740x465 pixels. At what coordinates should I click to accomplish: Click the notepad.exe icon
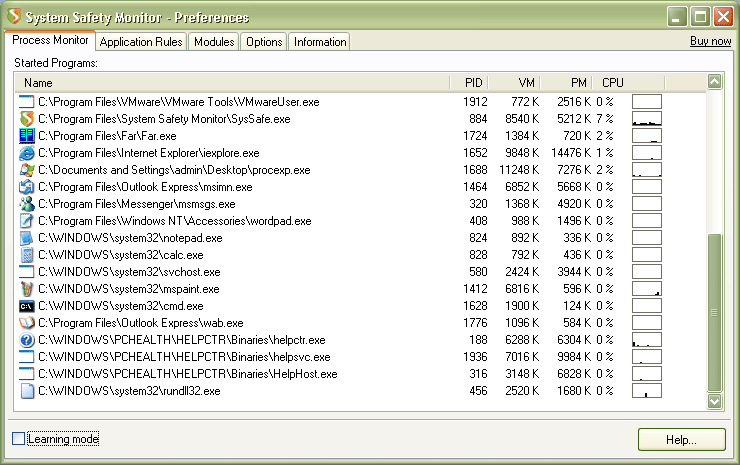point(26,237)
